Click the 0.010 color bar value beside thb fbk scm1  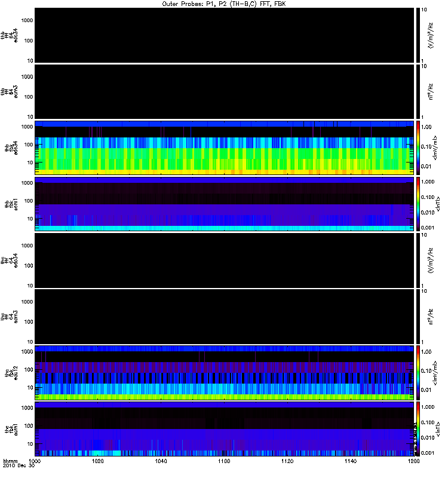(428, 213)
